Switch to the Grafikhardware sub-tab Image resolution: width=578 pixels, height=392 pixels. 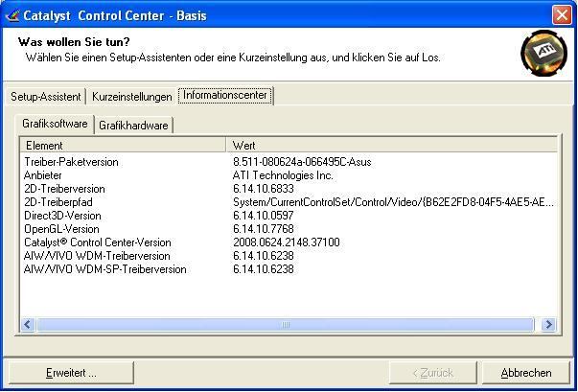[x=133, y=126]
